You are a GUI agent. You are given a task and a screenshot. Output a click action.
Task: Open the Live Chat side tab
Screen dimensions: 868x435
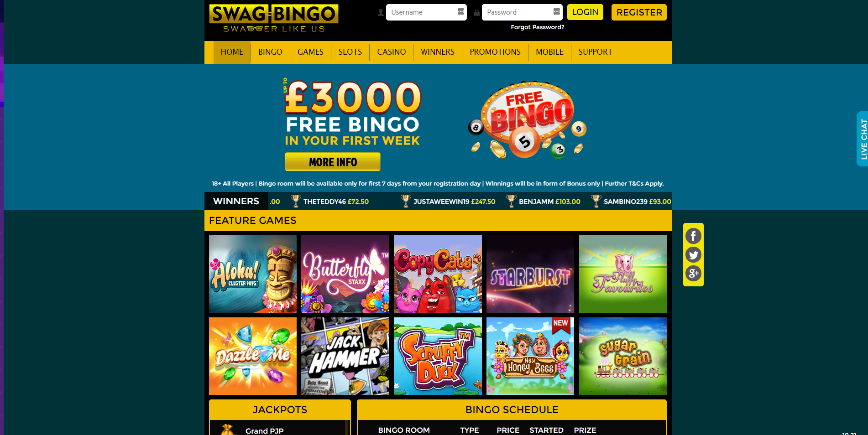[862, 139]
